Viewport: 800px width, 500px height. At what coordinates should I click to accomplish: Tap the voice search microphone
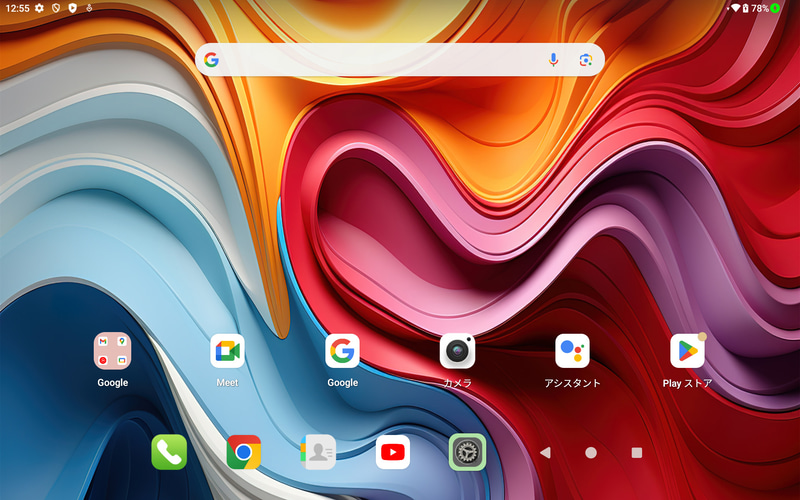coord(553,60)
